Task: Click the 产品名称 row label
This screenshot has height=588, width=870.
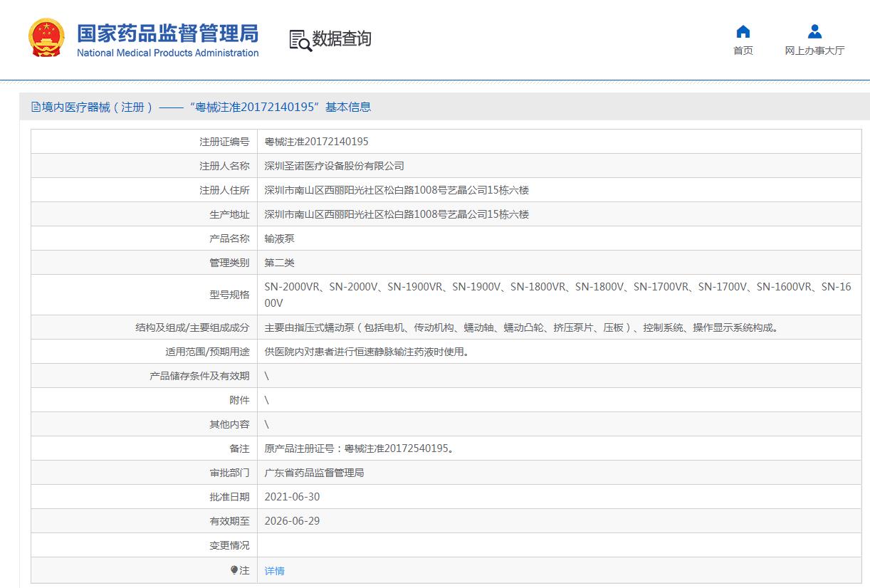Action: 229,238
